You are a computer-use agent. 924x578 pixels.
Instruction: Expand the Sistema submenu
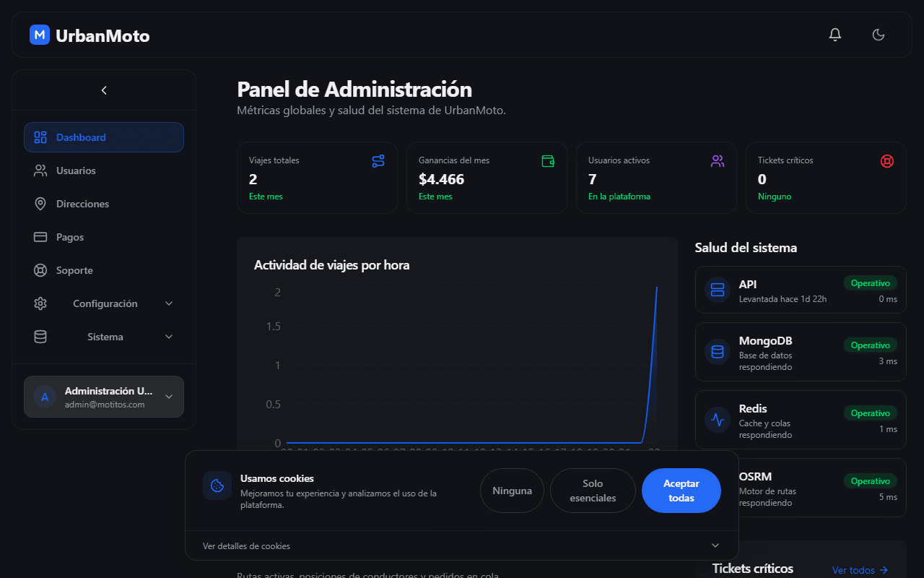104,337
